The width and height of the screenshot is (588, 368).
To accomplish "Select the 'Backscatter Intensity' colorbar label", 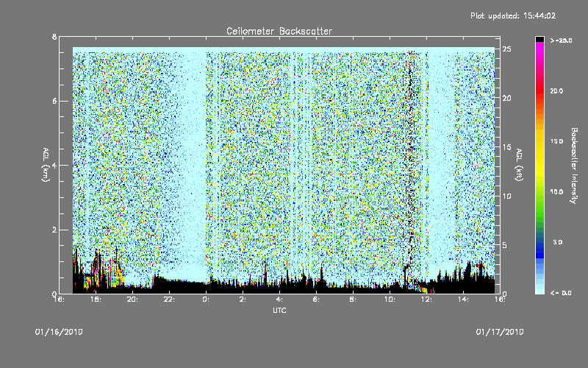I will tap(574, 166).
